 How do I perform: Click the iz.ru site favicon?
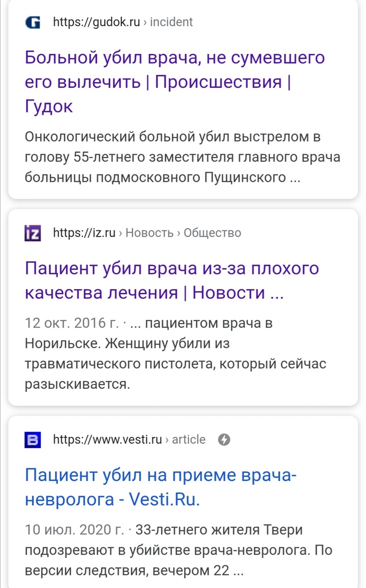click(32, 233)
